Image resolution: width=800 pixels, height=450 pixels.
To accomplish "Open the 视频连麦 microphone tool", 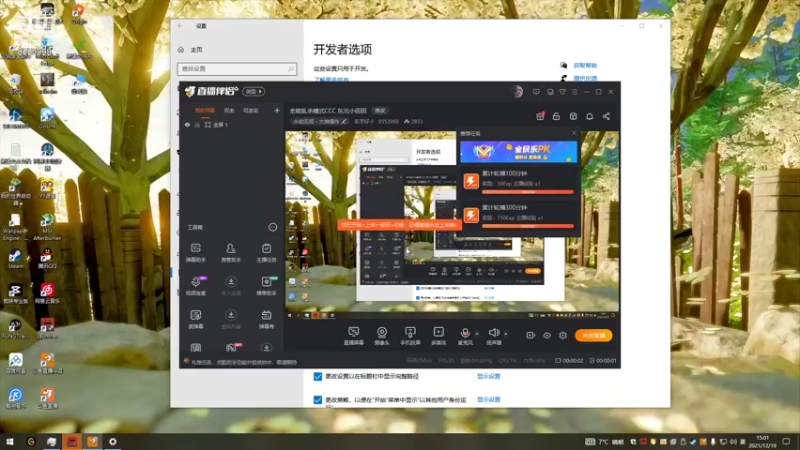I will tap(195, 285).
